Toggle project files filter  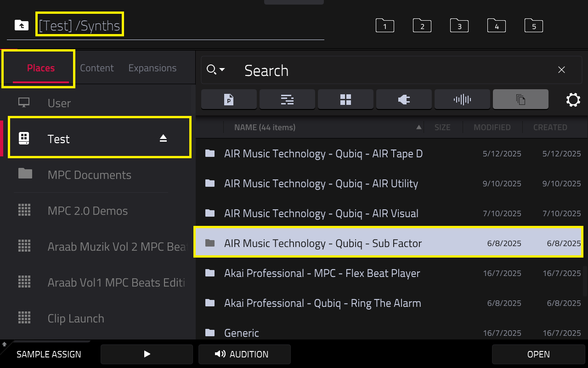229,99
